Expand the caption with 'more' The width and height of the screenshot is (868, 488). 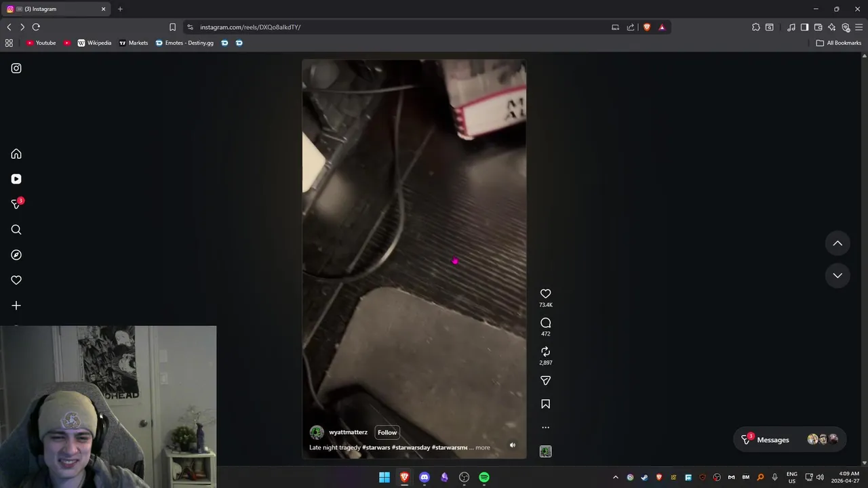coord(482,447)
